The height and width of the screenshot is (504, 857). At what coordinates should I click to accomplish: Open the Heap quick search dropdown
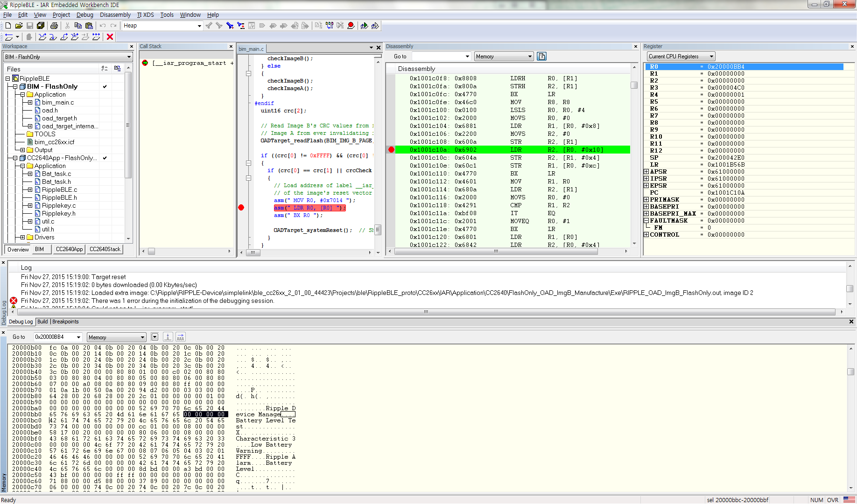click(x=199, y=26)
